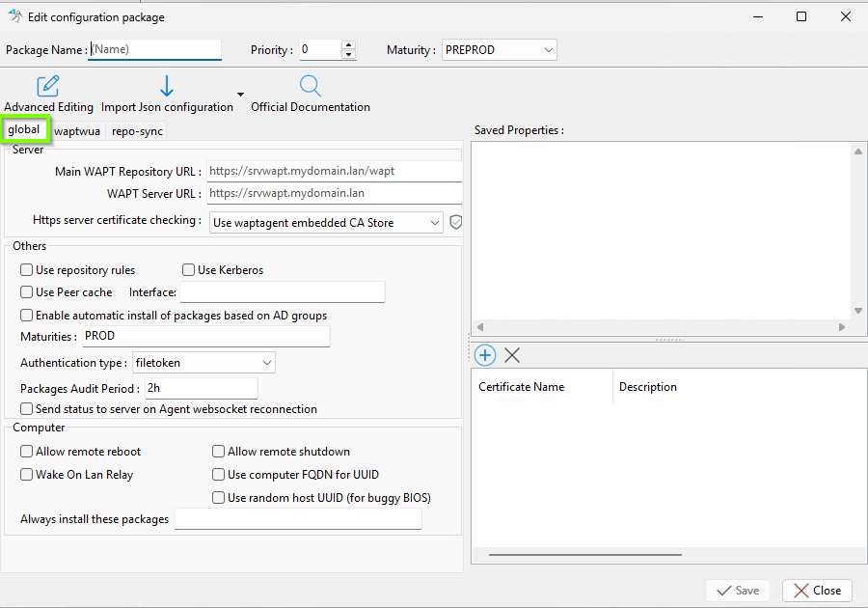Increase Priority with up spinner arrow
Screen dimensions: 868x608
pyautogui.click(x=348, y=44)
